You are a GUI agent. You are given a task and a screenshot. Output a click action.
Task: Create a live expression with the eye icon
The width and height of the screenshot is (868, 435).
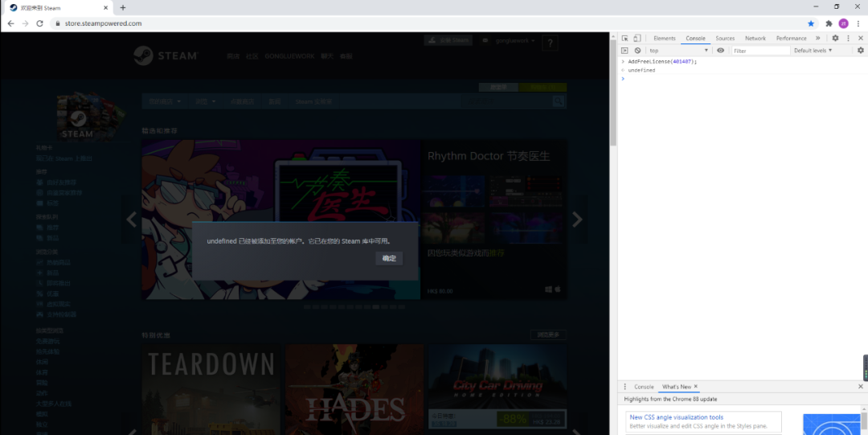click(x=720, y=50)
